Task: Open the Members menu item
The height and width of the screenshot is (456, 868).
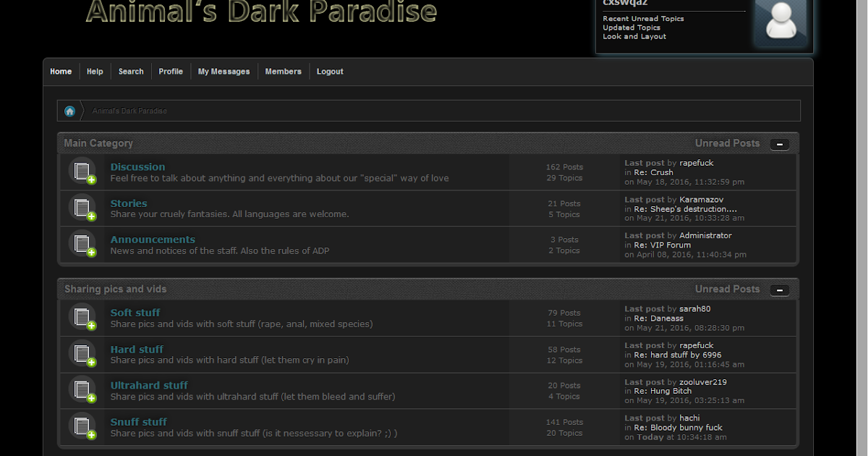Action: (x=283, y=71)
